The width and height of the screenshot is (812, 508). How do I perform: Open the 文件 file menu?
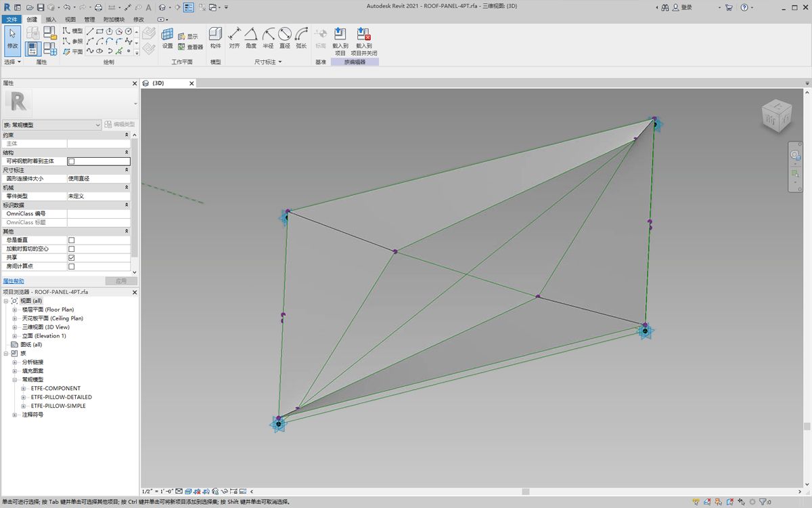(x=12, y=20)
